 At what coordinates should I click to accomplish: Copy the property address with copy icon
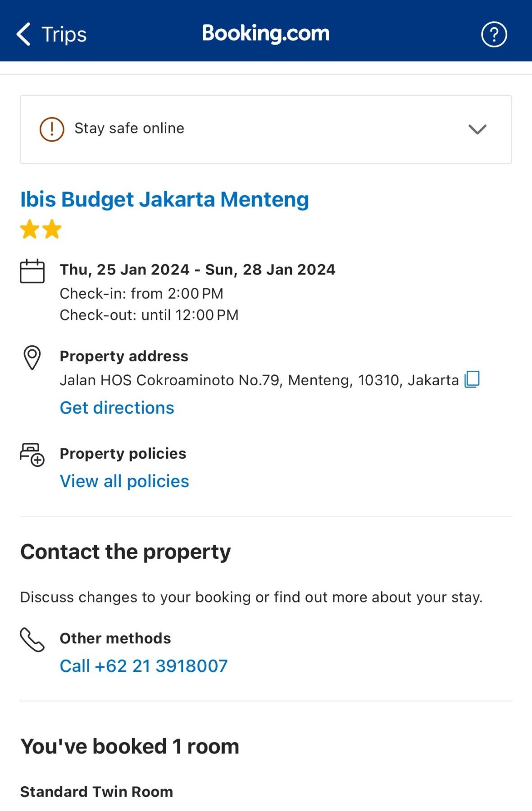[x=472, y=379]
